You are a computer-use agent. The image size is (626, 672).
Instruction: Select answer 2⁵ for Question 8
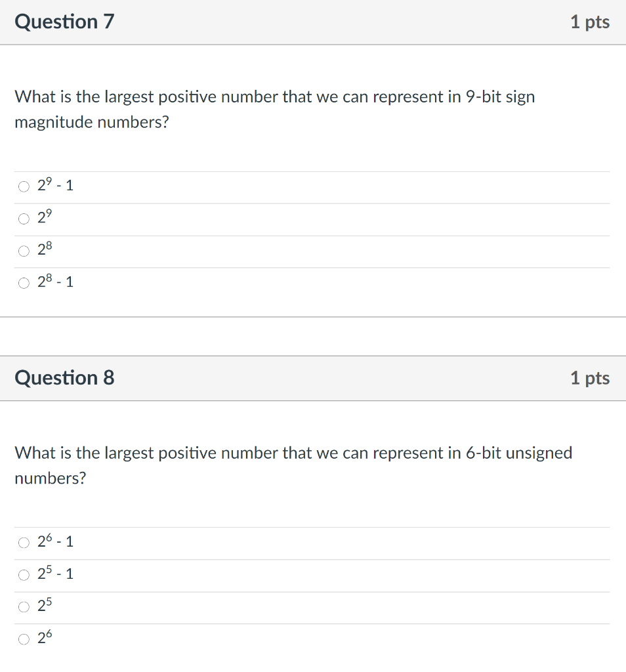tap(24, 606)
